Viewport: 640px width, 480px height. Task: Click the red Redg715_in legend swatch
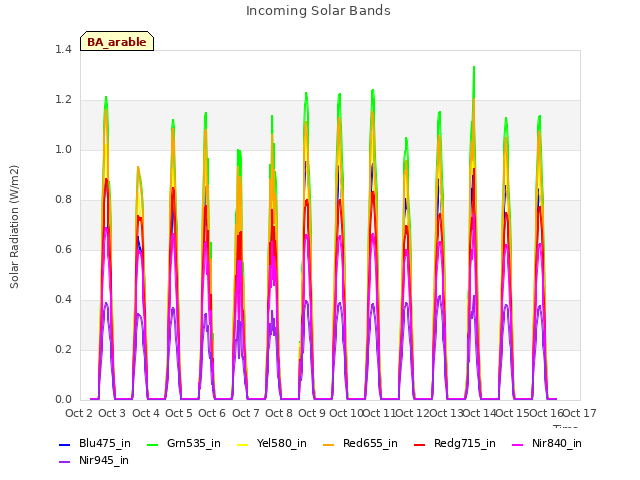coord(419,444)
